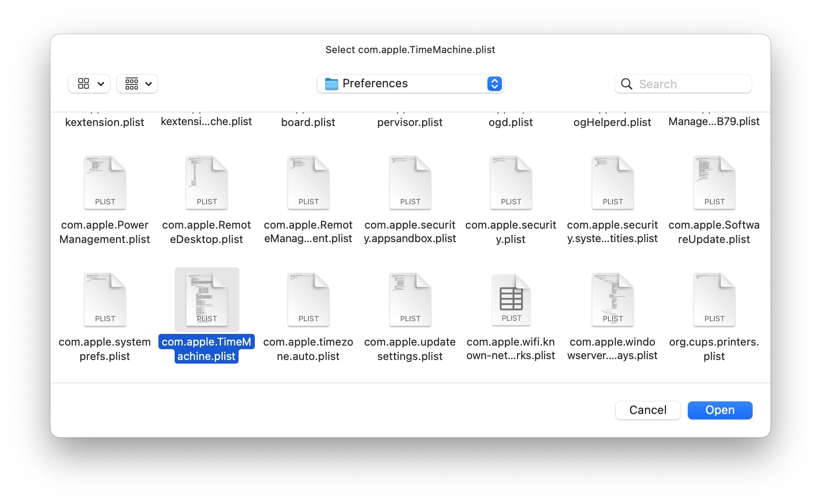Click the com.apple.RemoteManagement.plist file label
The height and width of the screenshot is (504, 821).
308,232
